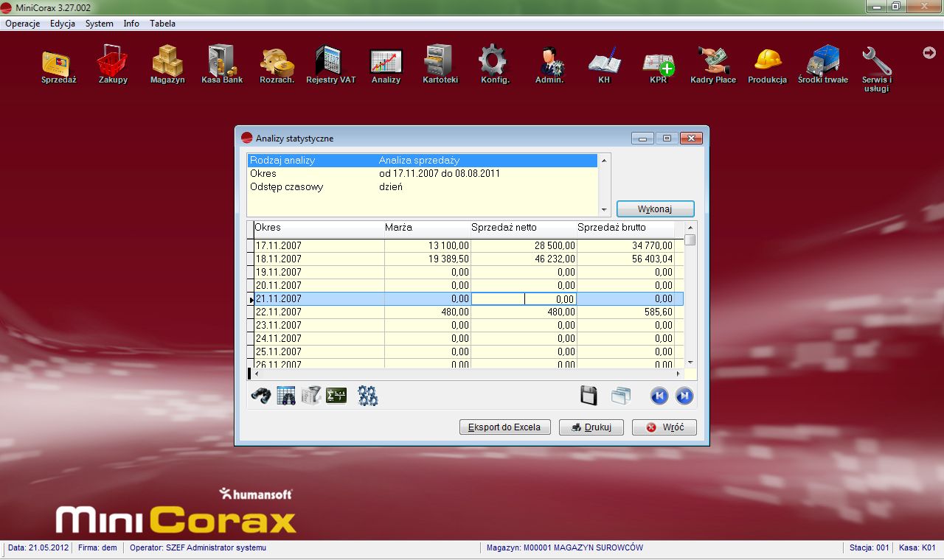Click the table vertical scrollbar thumb

click(690, 240)
